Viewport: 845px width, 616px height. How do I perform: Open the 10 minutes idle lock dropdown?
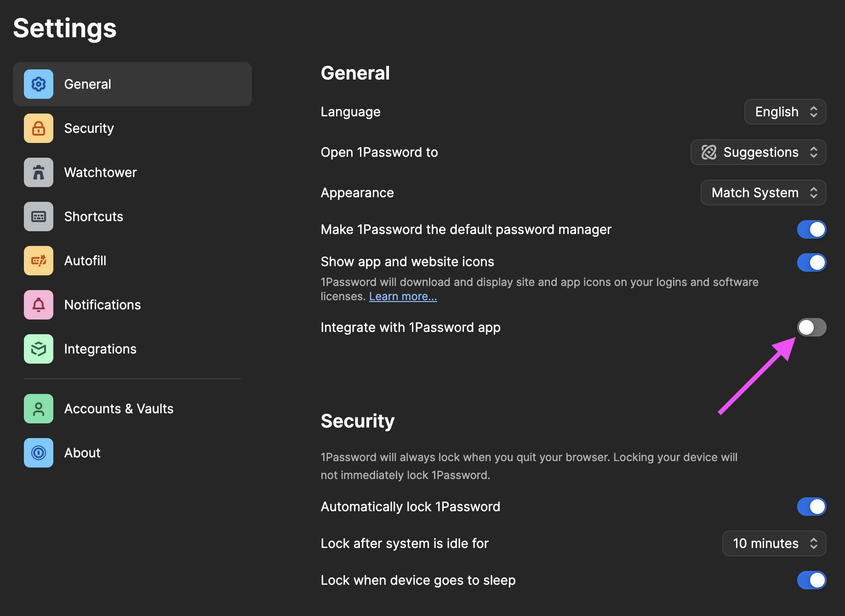[x=774, y=543]
